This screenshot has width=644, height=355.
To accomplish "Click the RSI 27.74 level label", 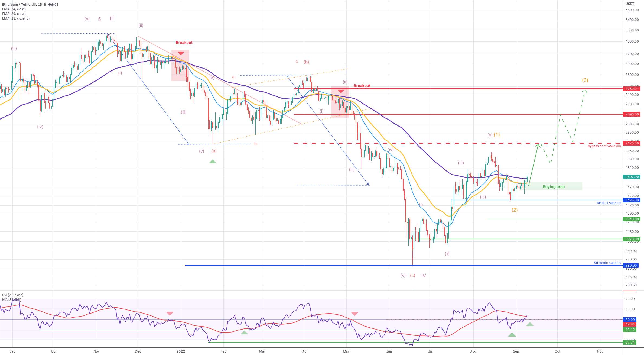I will point(630,343).
